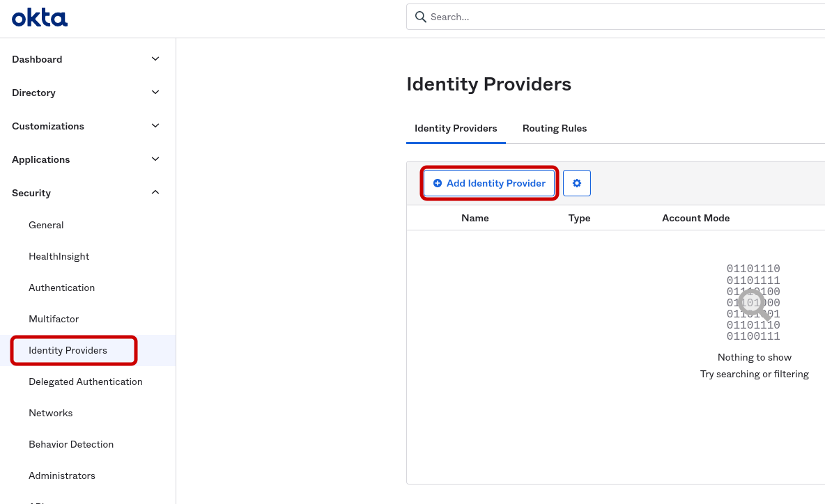825x504 pixels.
Task: Click the Account Mode column header
Action: point(695,218)
